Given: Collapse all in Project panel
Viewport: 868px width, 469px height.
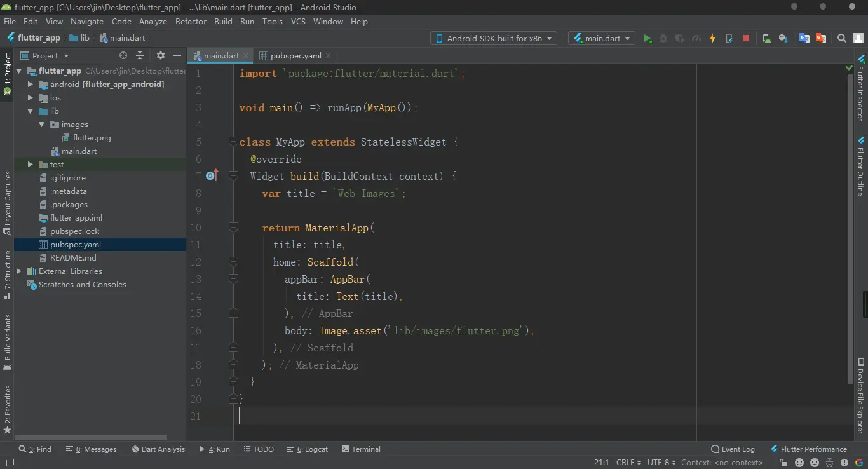Looking at the screenshot, I should tap(140, 56).
